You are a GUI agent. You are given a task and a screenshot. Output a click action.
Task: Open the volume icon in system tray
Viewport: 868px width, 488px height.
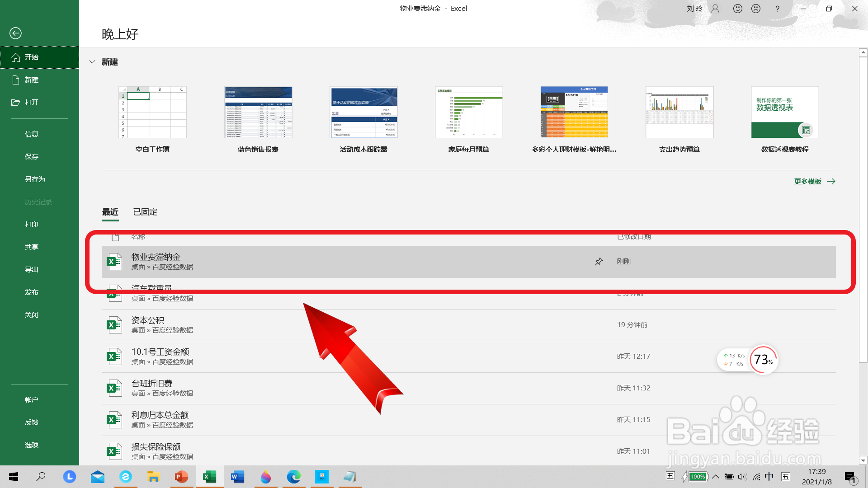(742, 477)
